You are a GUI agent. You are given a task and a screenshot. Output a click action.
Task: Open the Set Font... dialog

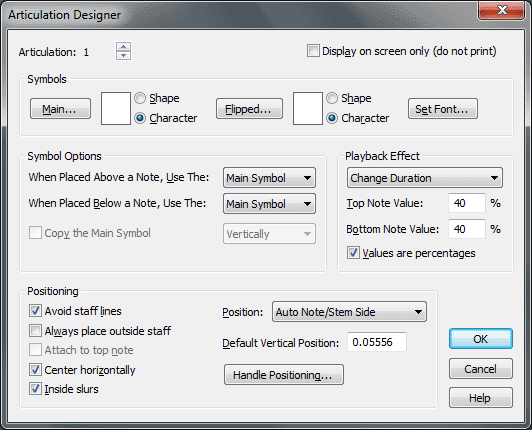pos(443,109)
